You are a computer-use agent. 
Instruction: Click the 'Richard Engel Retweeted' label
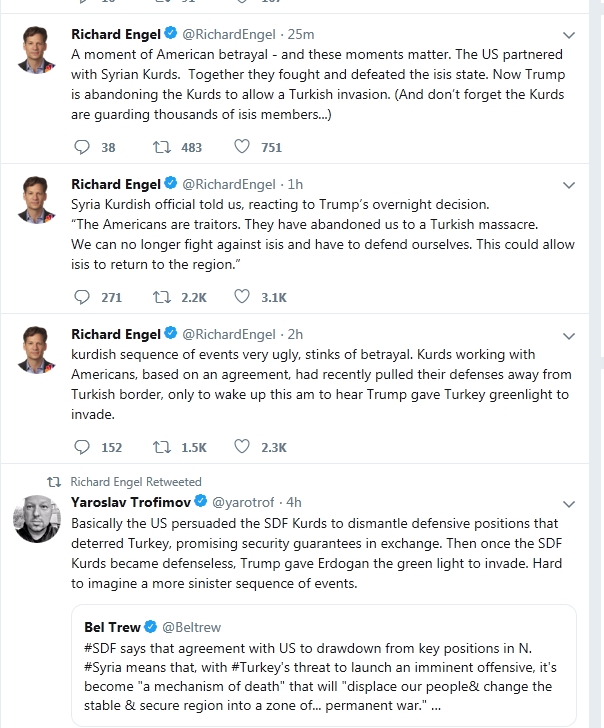coord(136,481)
